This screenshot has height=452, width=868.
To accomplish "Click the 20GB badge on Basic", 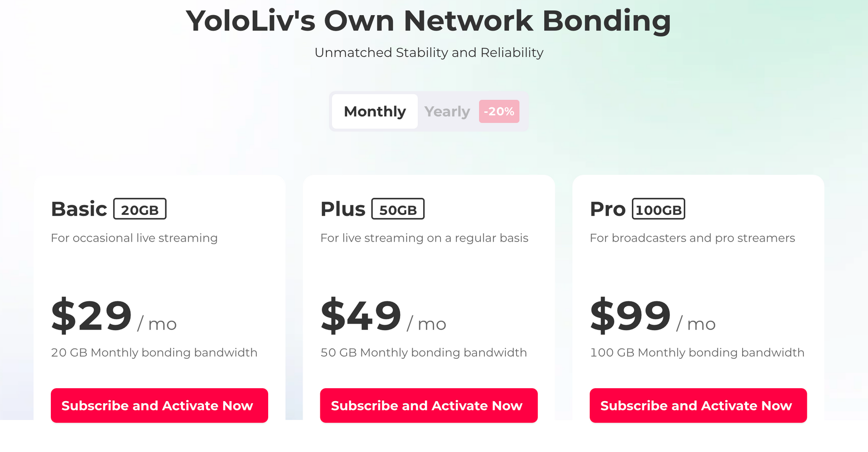I will point(140,209).
